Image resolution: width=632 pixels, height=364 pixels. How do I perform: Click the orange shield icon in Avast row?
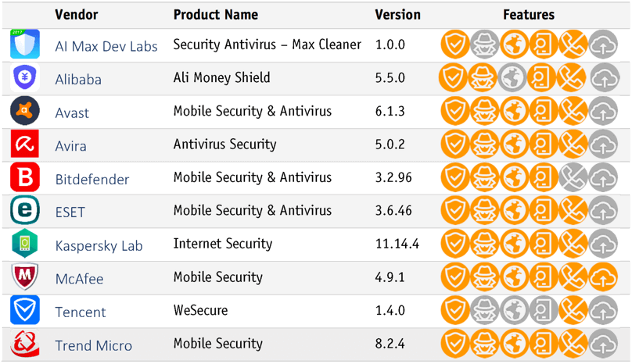(454, 112)
